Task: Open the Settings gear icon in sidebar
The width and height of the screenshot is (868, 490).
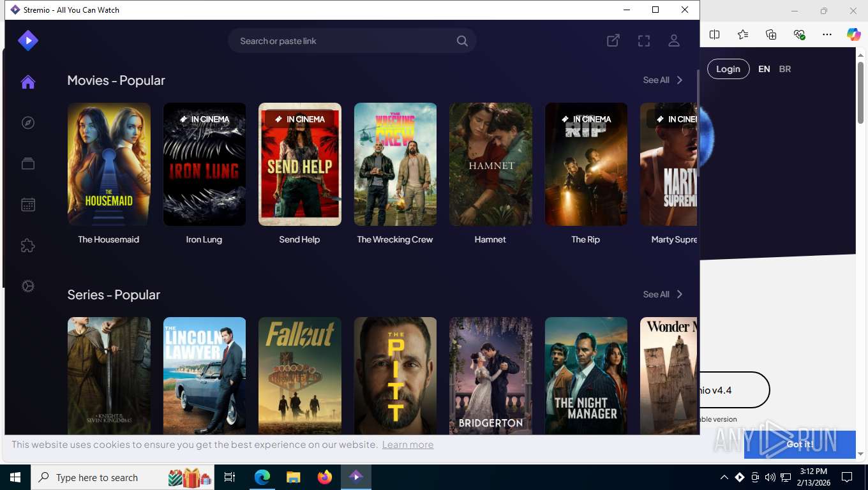Action: [x=27, y=286]
